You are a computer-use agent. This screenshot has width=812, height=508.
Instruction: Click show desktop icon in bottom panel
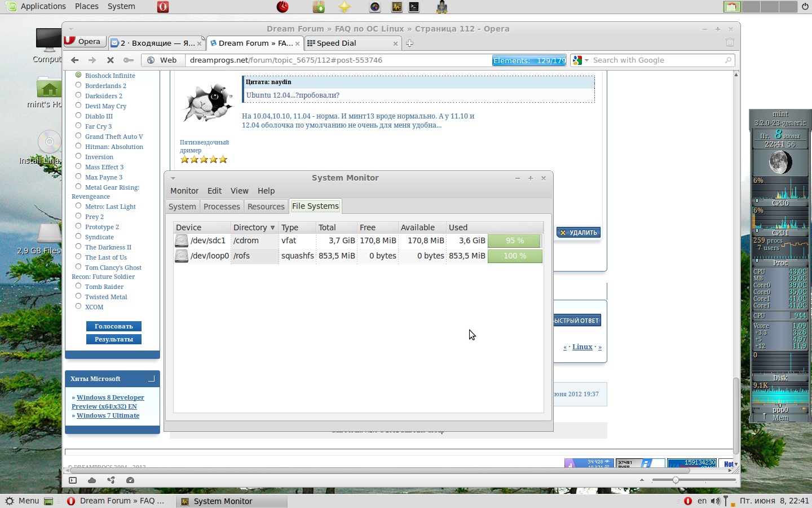click(48, 501)
